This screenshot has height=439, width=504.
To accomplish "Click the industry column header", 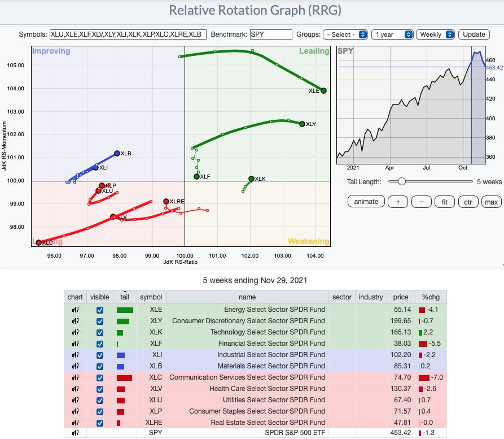I will point(371,297).
